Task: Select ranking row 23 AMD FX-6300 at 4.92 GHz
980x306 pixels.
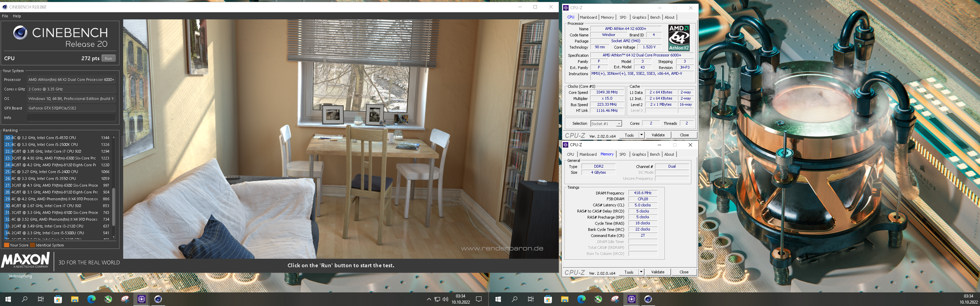Action: coord(57,158)
